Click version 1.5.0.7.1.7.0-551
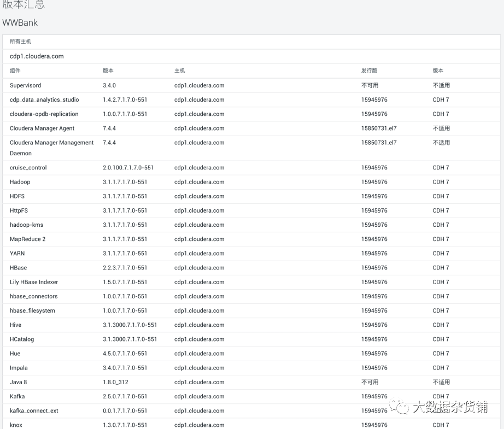This screenshot has height=429, width=504. (125, 282)
